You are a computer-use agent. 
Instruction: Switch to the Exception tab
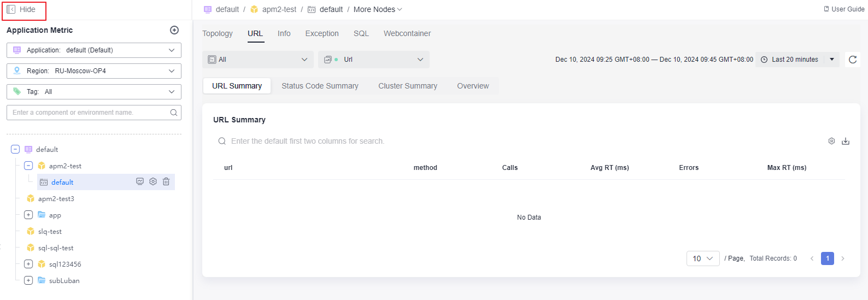tap(322, 33)
